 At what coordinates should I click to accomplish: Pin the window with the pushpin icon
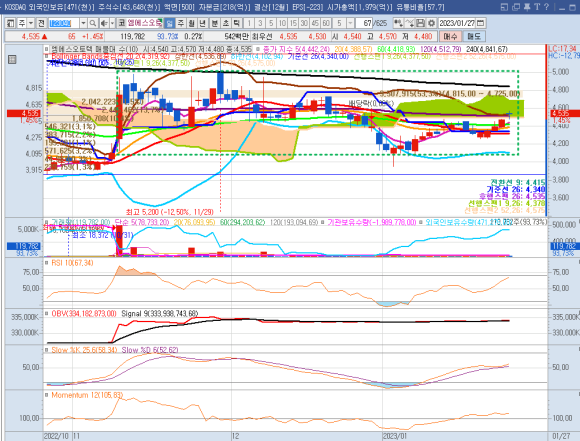click(527, 7)
